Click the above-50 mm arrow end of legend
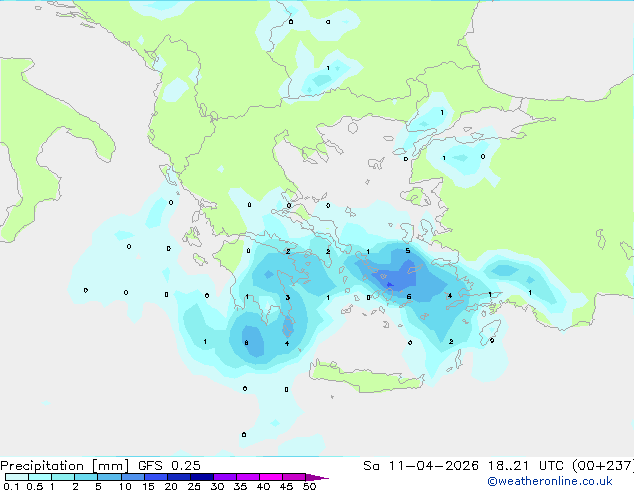The width and height of the screenshot is (634, 490). click(317, 477)
